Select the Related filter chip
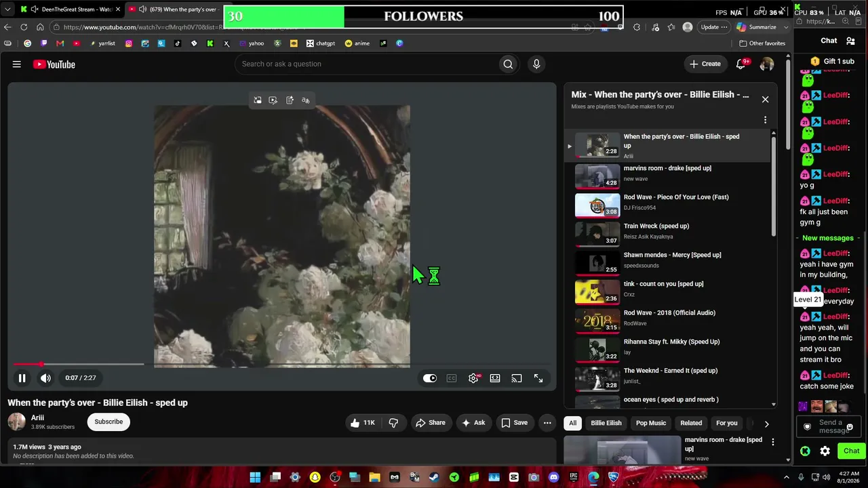 [x=691, y=423]
